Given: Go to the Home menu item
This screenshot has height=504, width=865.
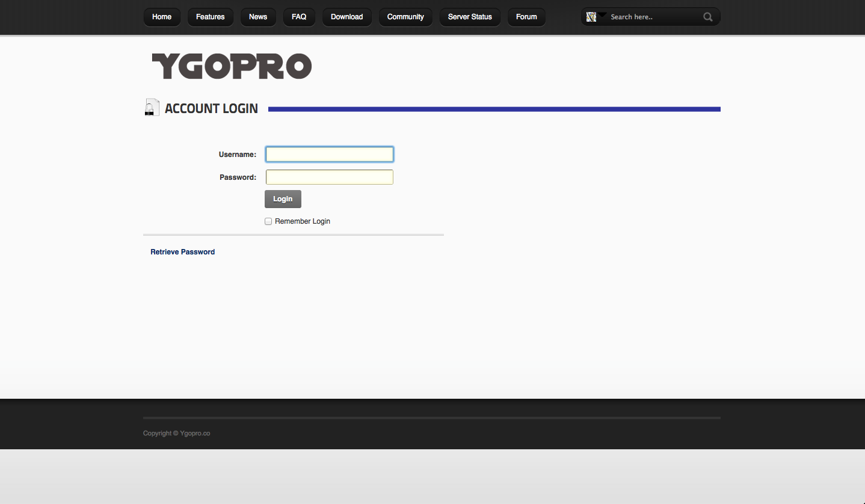Looking at the screenshot, I should tap(162, 17).
